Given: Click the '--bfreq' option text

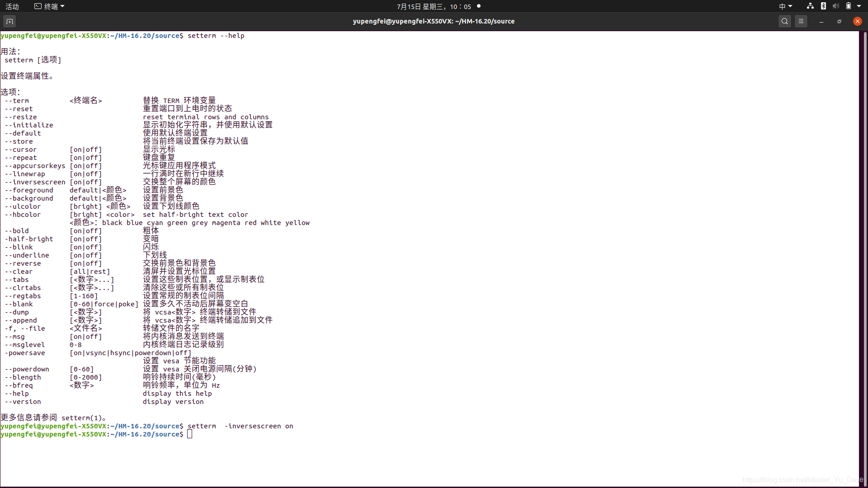Looking at the screenshot, I should [x=19, y=385].
